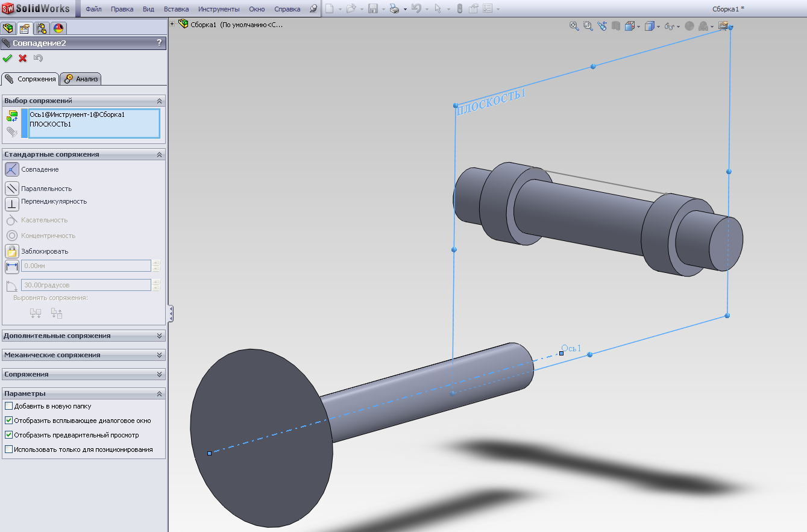Collapse the Стандартные сопряжения section
807x532 pixels.
[160, 154]
